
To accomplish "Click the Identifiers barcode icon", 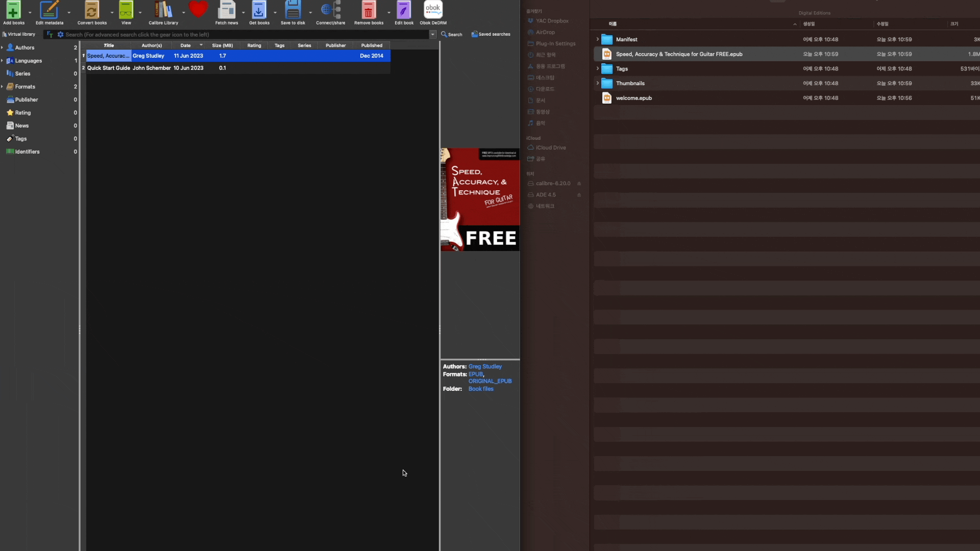I will 10,152.
